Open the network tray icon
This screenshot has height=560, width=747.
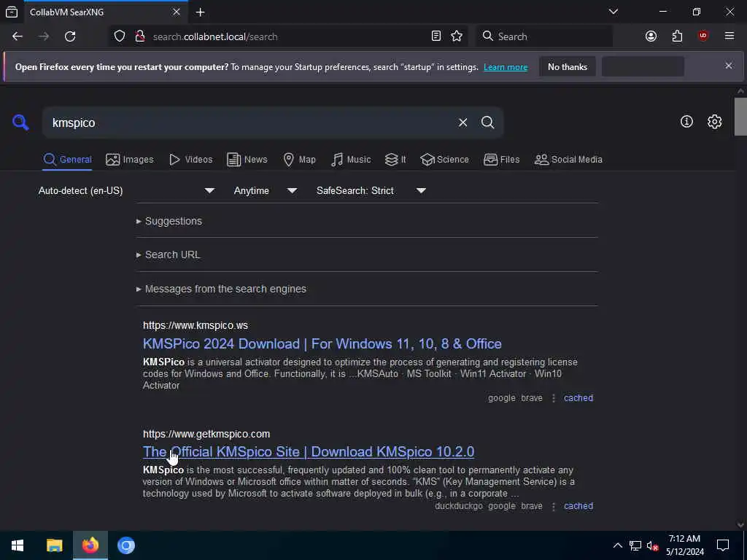coord(635,545)
